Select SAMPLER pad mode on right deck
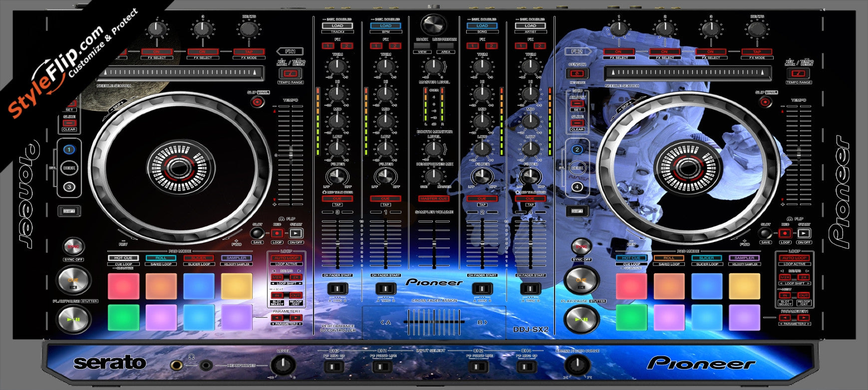The width and height of the screenshot is (868, 390). 744,258
